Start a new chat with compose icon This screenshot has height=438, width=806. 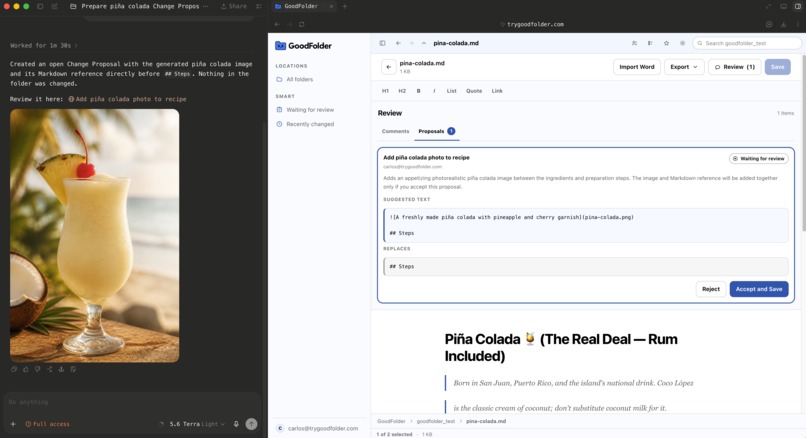(54, 6)
